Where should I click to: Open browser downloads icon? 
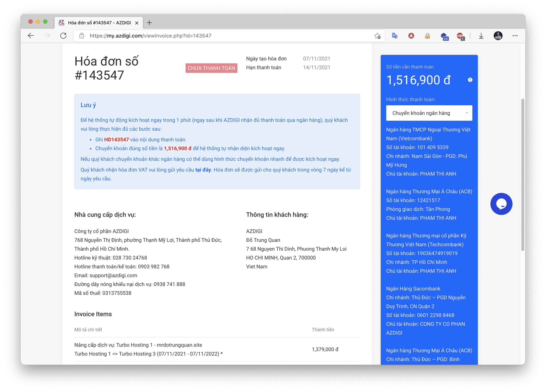pos(481,36)
